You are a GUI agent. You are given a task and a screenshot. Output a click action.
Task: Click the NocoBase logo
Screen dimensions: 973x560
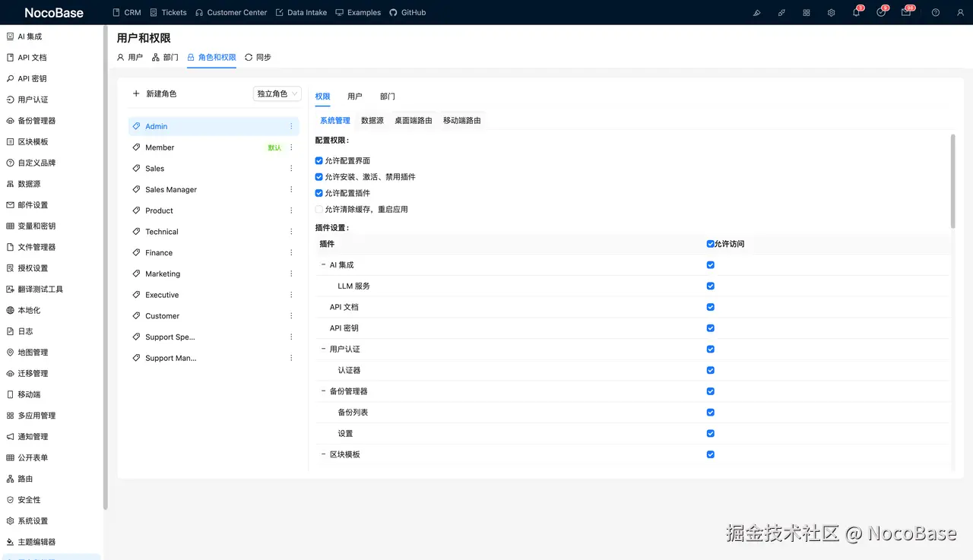[x=53, y=12]
